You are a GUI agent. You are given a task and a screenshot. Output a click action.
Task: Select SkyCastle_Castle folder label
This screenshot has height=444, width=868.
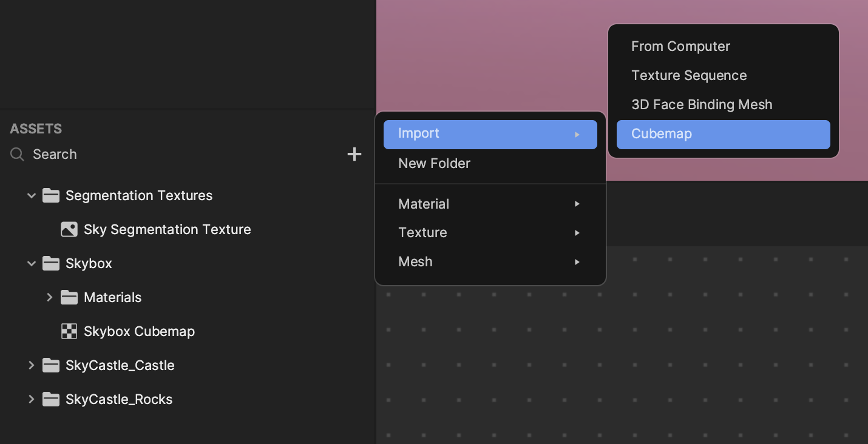[120, 365]
